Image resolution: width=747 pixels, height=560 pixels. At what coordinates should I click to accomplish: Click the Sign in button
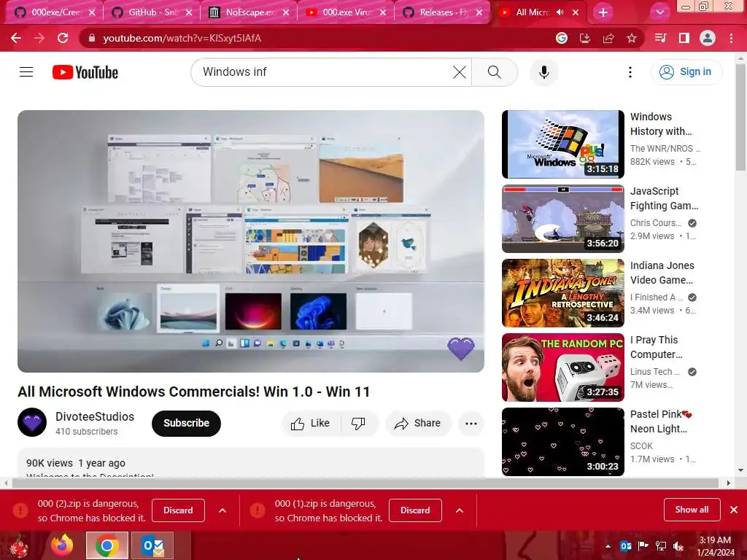[x=686, y=72]
